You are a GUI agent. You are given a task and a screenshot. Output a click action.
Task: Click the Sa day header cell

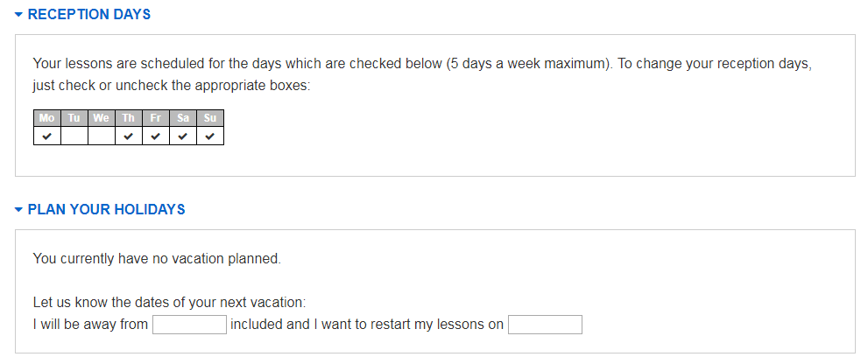coord(183,118)
